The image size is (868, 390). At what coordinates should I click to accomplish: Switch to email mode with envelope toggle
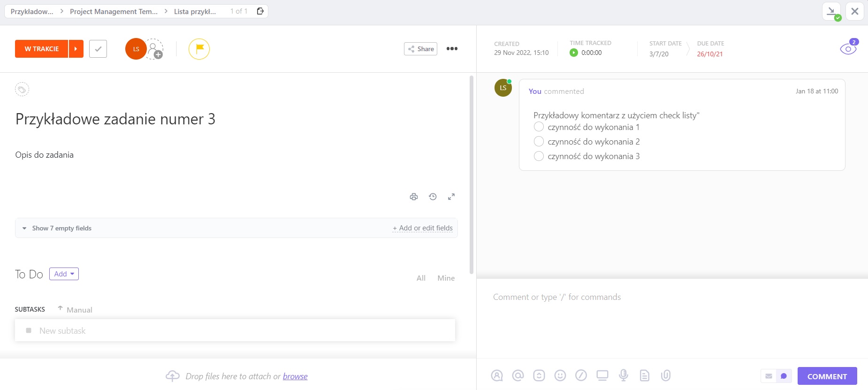click(769, 376)
